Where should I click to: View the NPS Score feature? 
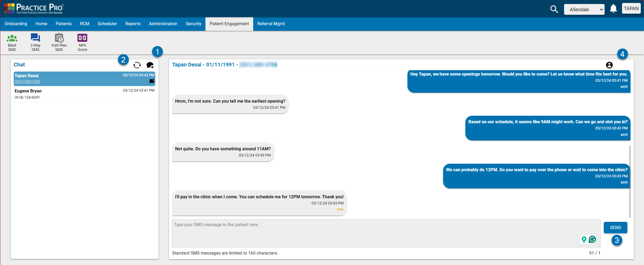coord(82,42)
